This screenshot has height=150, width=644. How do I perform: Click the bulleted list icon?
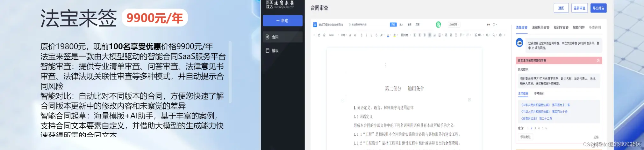coord(462,35)
